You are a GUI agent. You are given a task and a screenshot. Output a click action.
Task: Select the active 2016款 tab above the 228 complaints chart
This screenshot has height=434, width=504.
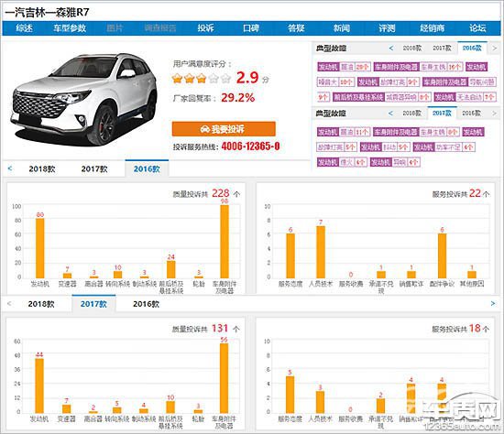tap(147, 169)
